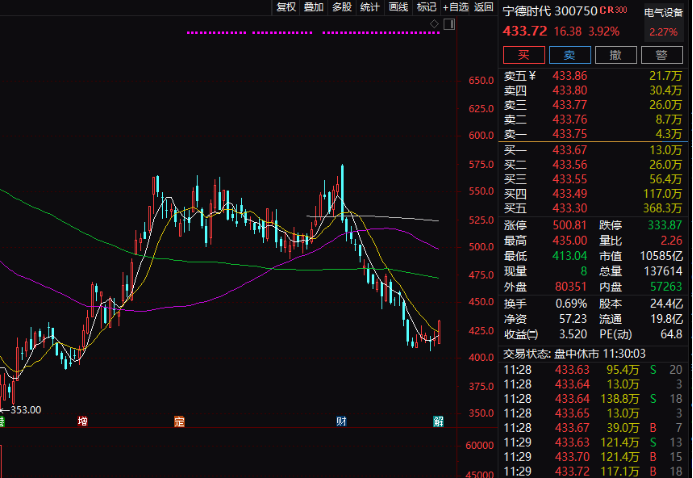
Task: Open the 统计 statistics menu
Action: 369,7
